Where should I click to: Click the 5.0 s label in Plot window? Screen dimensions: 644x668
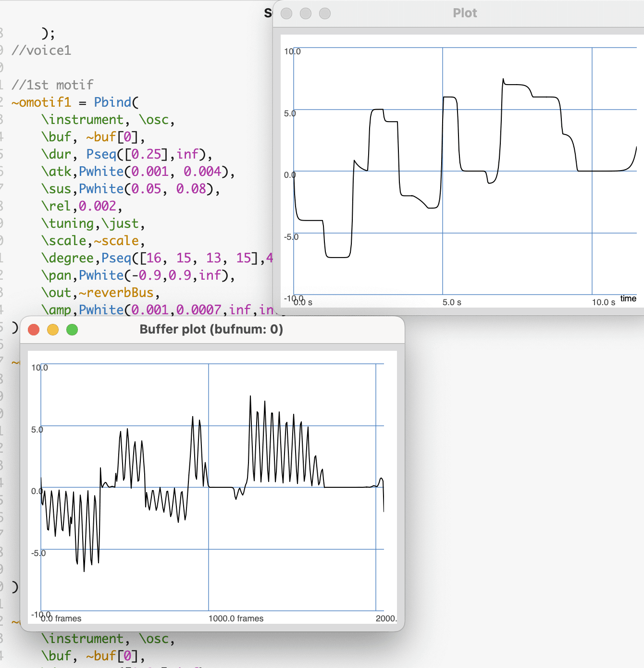pyautogui.click(x=452, y=302)
